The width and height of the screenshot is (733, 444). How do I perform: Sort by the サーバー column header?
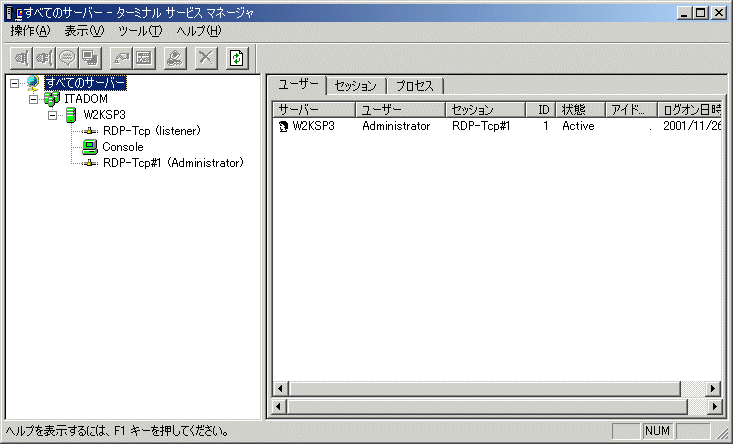[314, 110]
